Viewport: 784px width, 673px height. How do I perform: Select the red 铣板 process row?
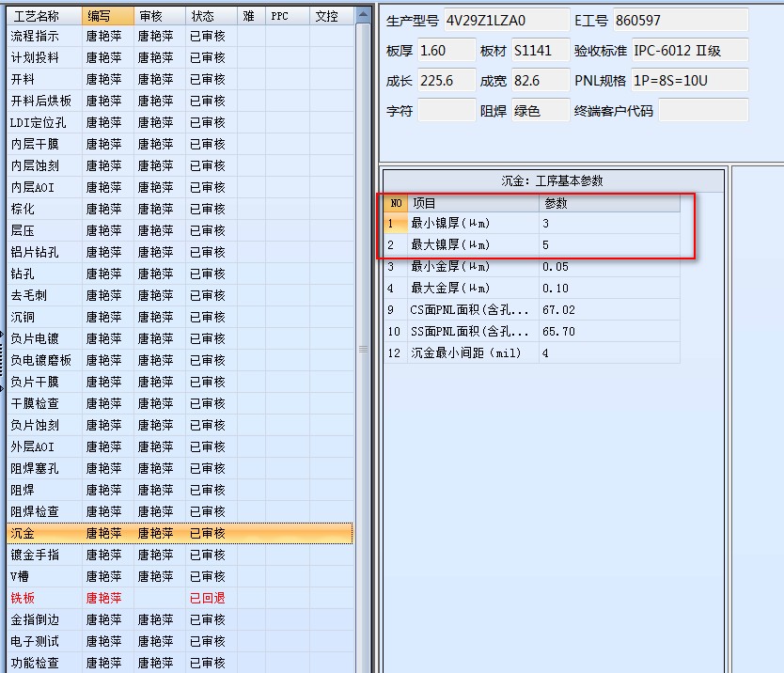pos(180,598)
